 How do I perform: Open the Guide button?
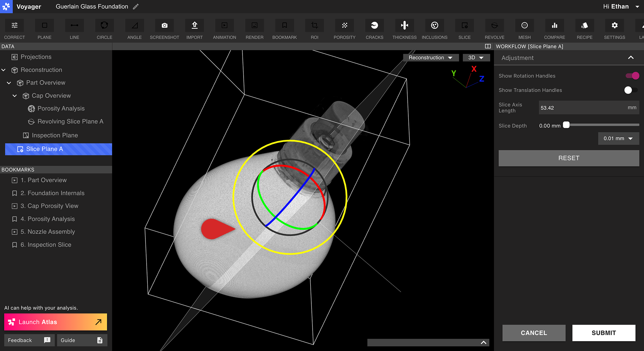[82, 340]
